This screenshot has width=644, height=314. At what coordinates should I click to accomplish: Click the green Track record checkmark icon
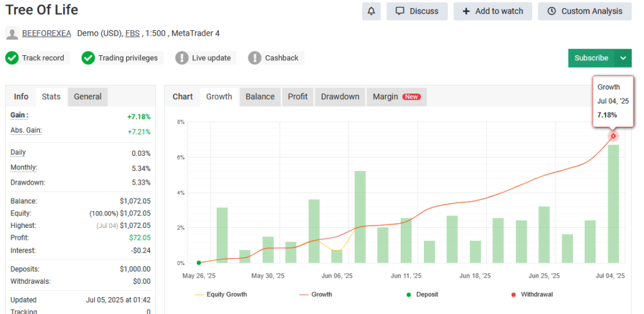(x=12, y=58)
